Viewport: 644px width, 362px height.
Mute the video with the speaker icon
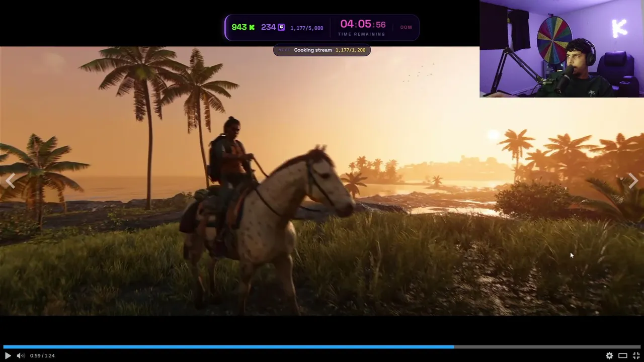(x=20, y=355)
